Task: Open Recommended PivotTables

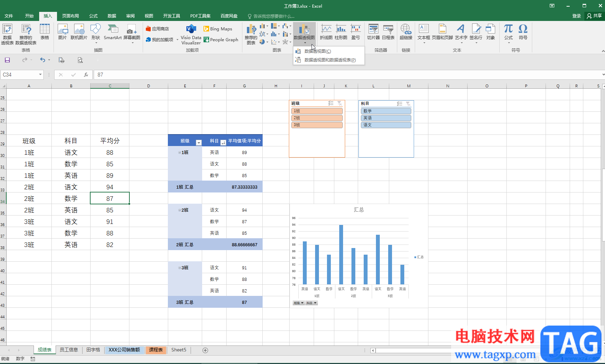Action: [x=26, y=34]
